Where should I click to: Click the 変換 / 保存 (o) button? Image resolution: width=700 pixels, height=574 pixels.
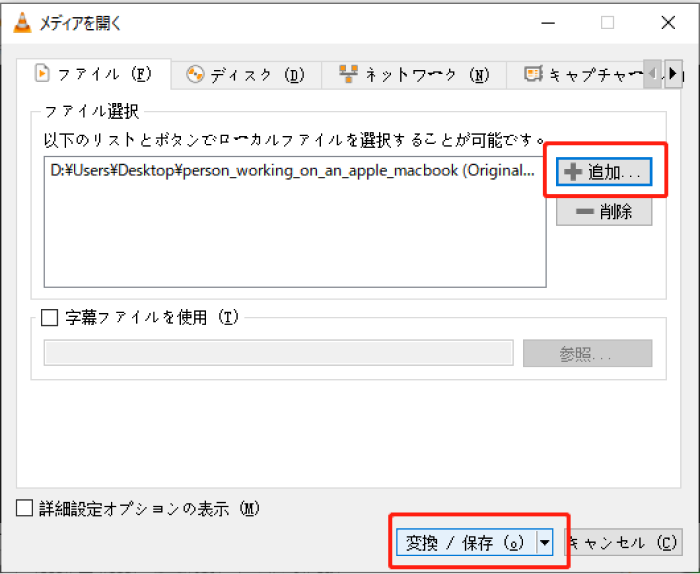pyautogui.click(x=466, y=543)
